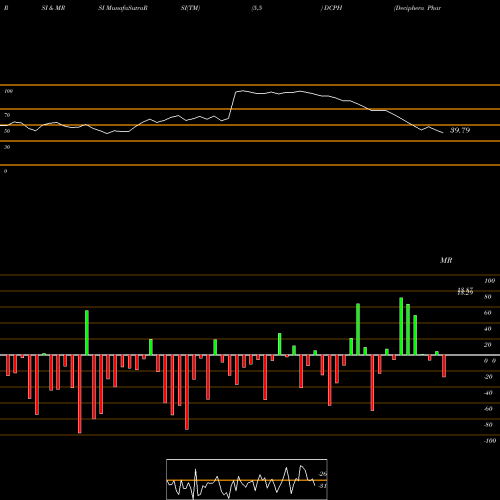Click the "SI(TM)" title text
Viewport: 500px width, 500px height.
pyautogui.click(x=190, y=8)
